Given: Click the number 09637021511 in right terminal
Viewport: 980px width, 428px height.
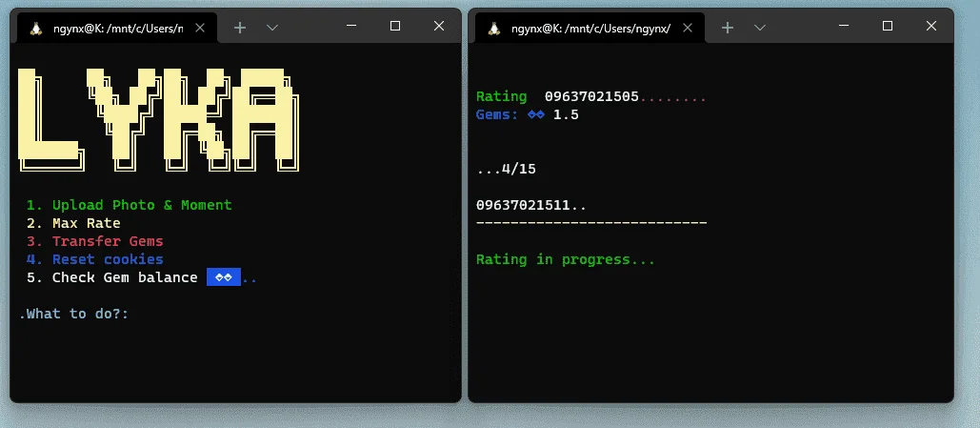Looking at the screenshot, I should (x=523, y=205).
